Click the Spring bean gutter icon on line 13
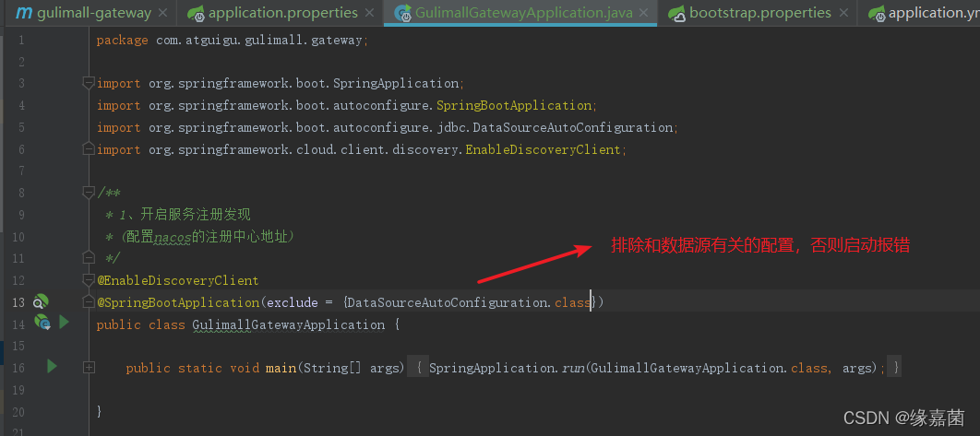Screen dimensions: 980x436 [x=41, y=301]
